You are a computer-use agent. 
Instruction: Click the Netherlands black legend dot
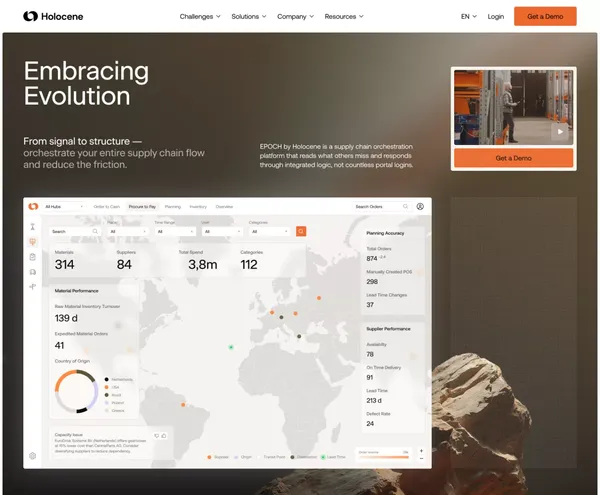pos(106,379)
